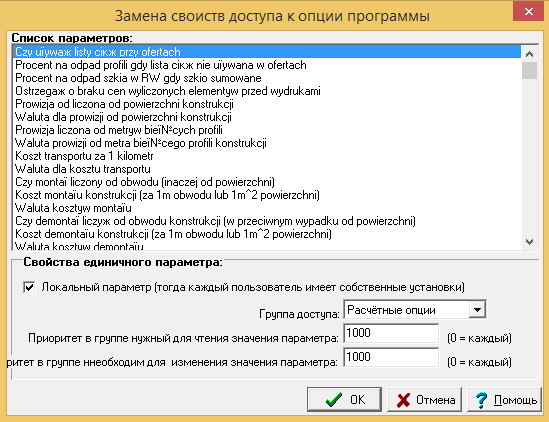Select 'Waluta dla prowizji od powierzchni konstrukcji'
Image resolution: width=549 pixels, height=422 pixels.
click(x=123, y=117)
